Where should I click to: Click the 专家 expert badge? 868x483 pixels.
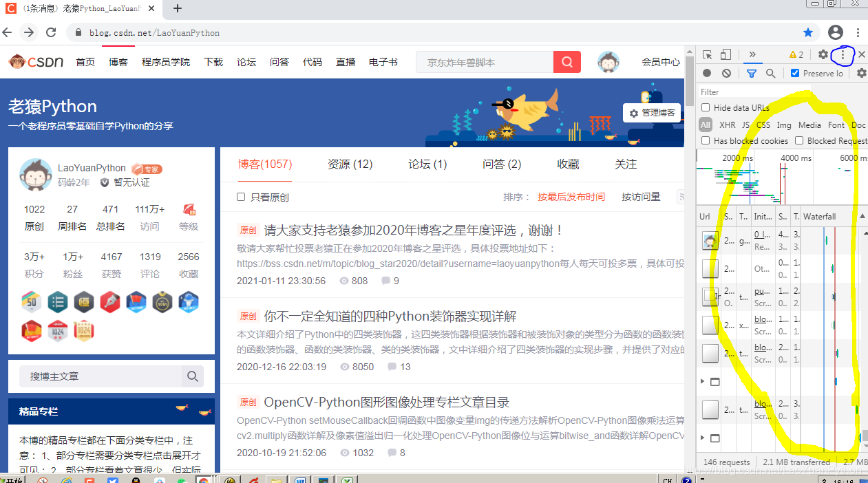click(147, 169)
